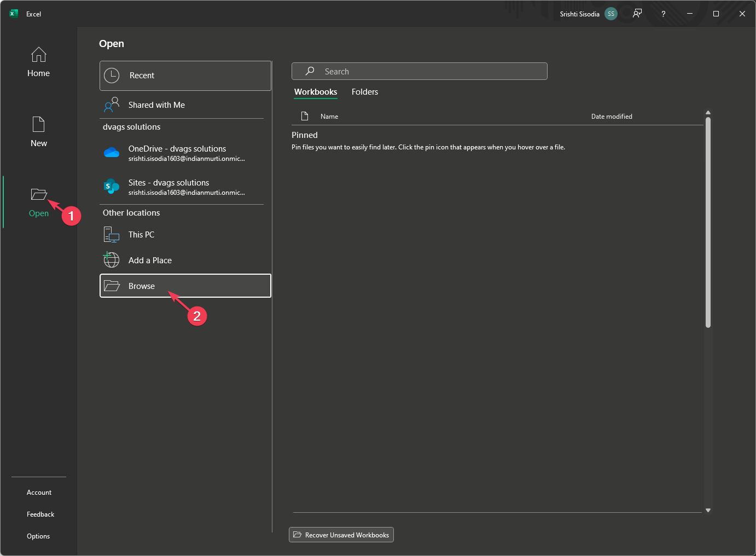Viewport: 756px width, 556px height.
Task: Click Add a Place
Action: (x=185, y=260)
